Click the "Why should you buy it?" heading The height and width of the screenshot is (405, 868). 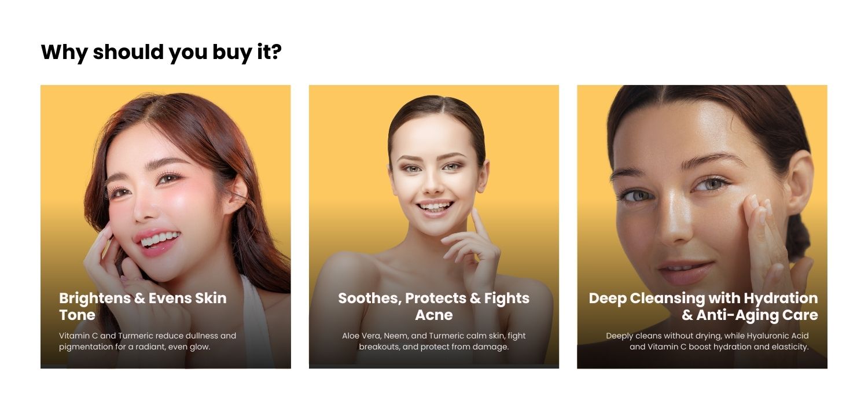[x=161, y=52]
